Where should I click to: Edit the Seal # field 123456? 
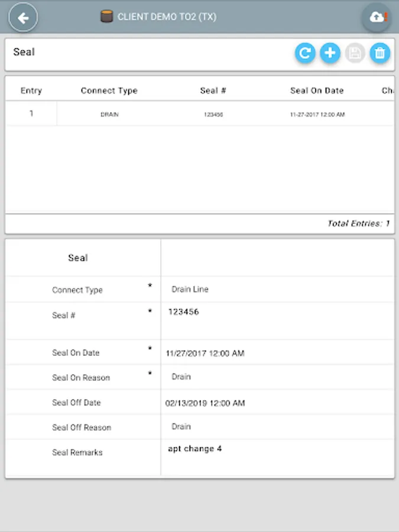pos(278,320)
